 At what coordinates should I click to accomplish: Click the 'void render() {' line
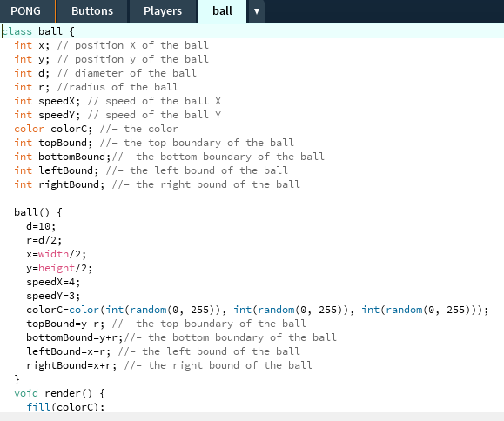point(59,393)
